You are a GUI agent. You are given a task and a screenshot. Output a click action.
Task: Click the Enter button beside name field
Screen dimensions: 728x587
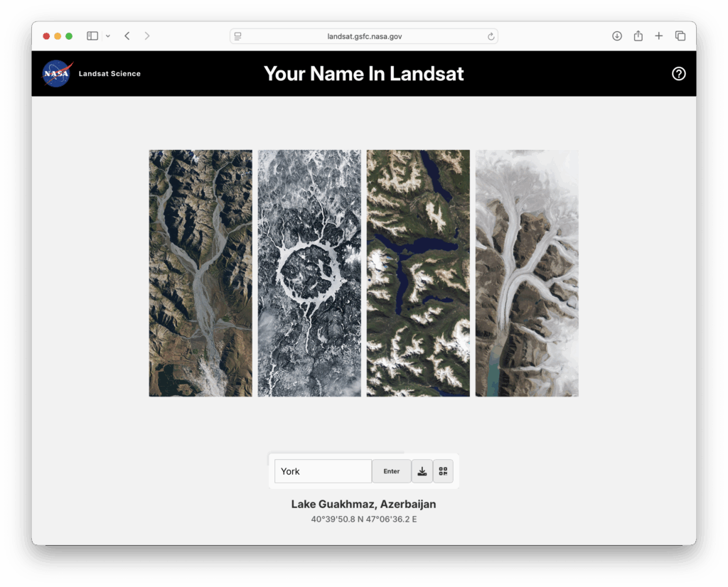click(392, 471)
